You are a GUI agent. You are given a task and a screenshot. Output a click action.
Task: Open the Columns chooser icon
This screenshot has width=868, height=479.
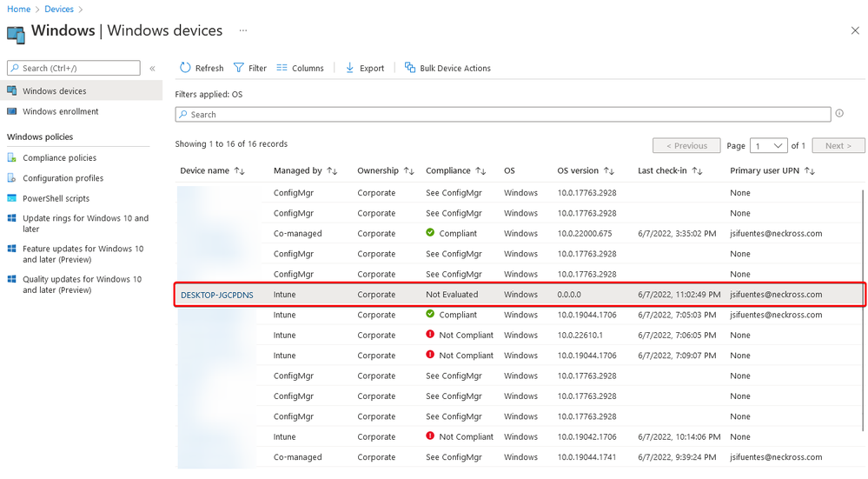point(282,68)
